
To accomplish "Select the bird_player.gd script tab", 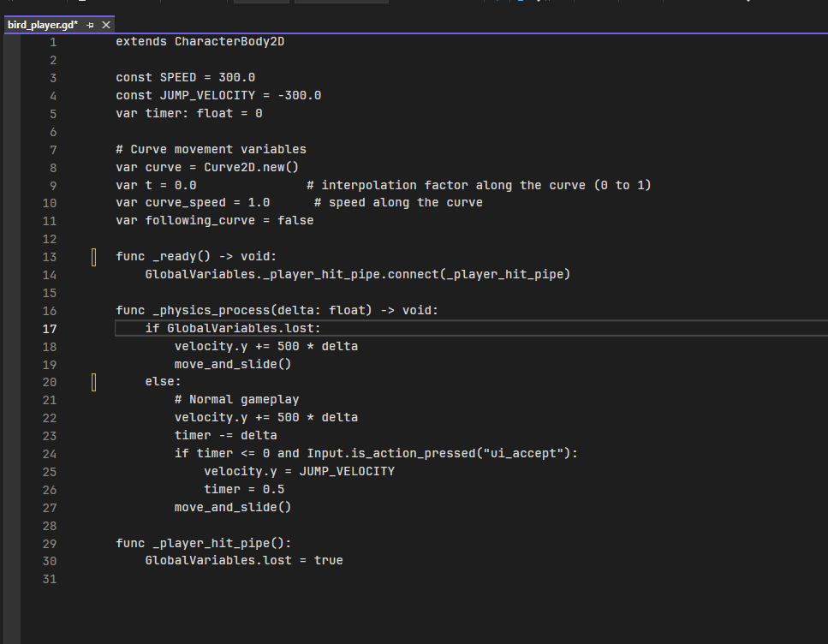I will [43, 25].
